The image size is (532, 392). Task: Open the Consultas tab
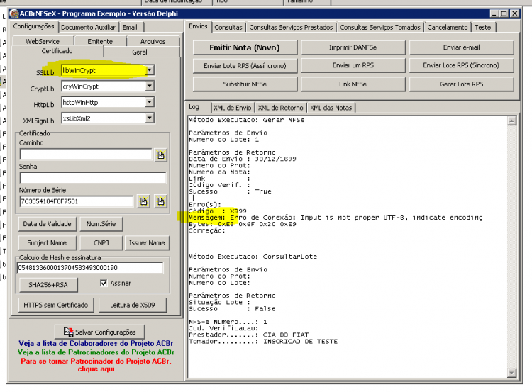pyautogui.click(x=228, y=28)
